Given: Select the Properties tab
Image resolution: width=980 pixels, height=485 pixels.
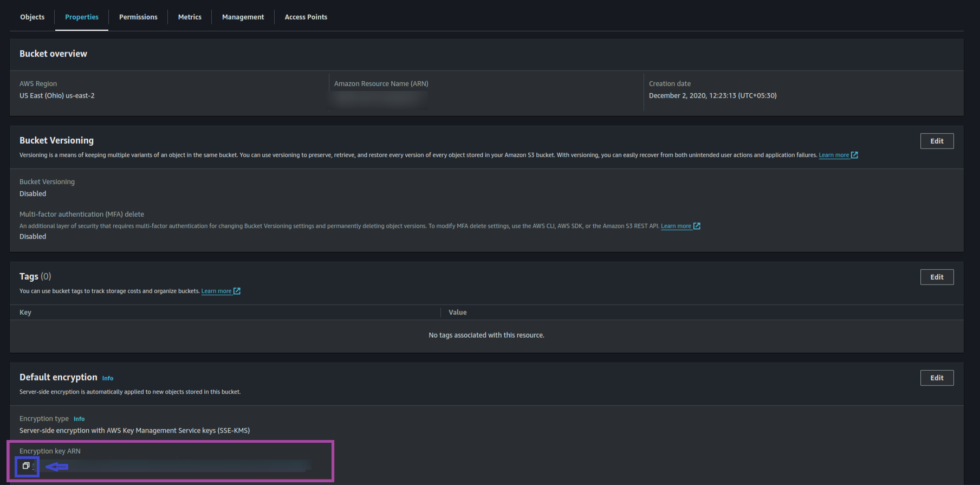Looking at the screenshot, I should pos(82,17).
